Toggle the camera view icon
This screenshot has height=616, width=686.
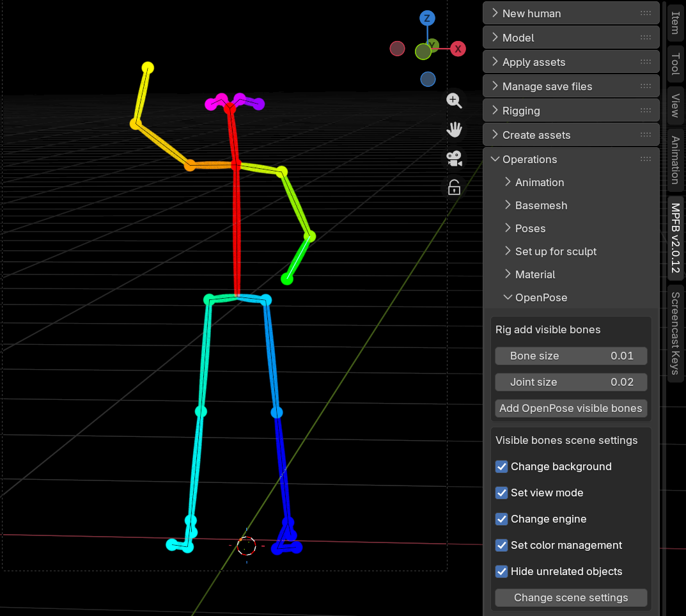pyautogui.click(x=454, y=158)
